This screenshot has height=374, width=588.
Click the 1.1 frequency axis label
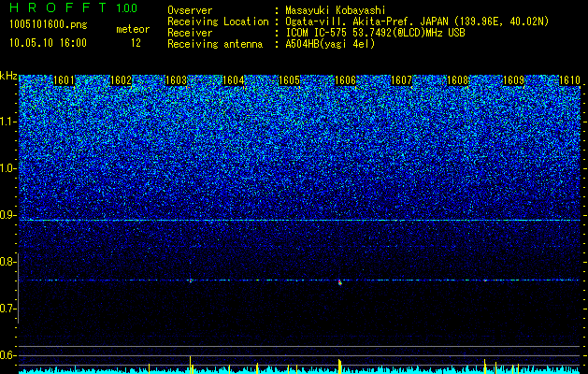tap(7, 122)
